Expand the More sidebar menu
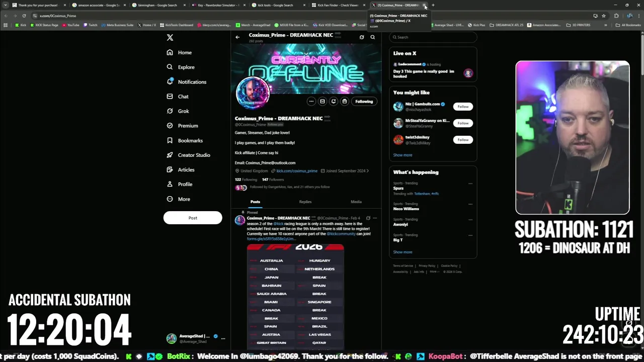This screenshot has height=362, width=644. 178,199
